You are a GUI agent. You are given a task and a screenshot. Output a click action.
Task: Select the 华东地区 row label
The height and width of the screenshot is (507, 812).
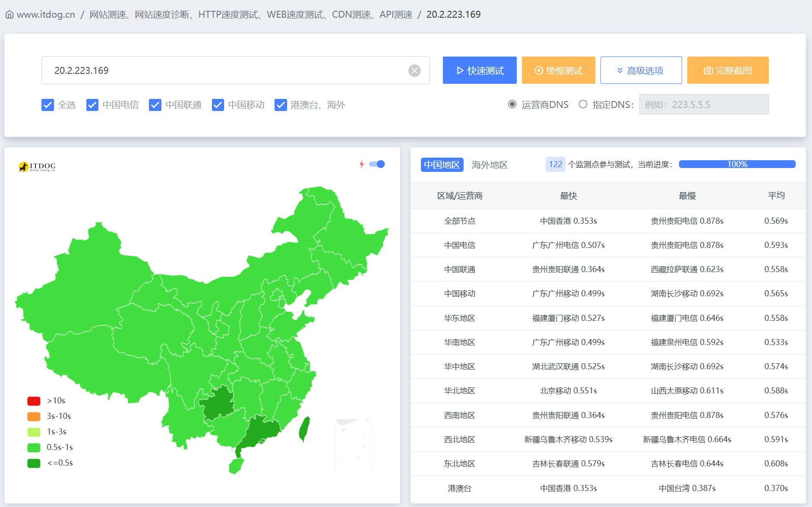pos(460,318)
